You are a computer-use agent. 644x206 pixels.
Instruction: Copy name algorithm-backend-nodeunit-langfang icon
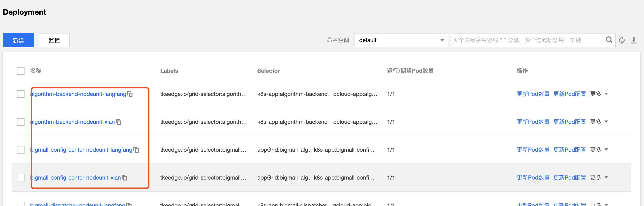pos(130,94)
